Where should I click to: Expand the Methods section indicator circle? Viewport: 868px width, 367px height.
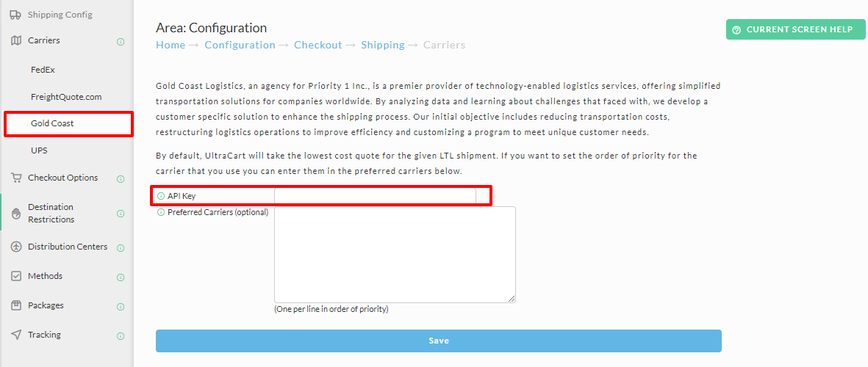(121, 277)
